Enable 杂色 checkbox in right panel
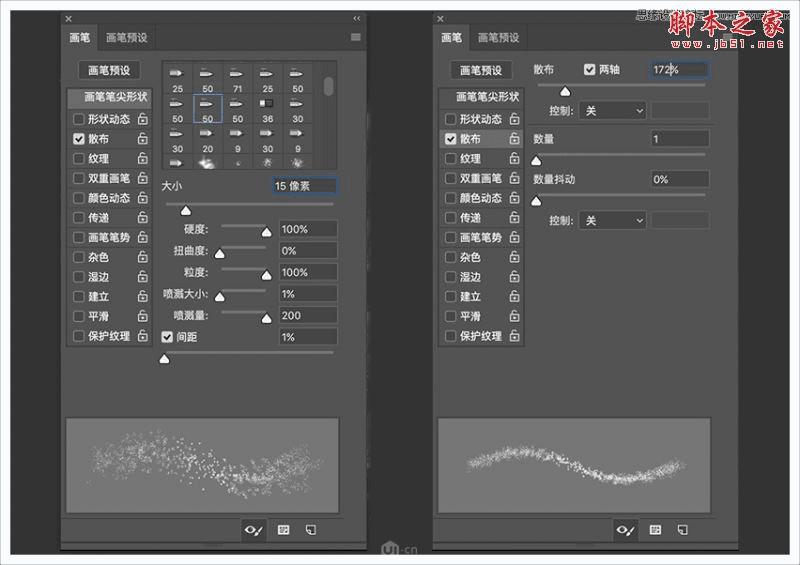 pyautogui.click(x=451, y=257)
